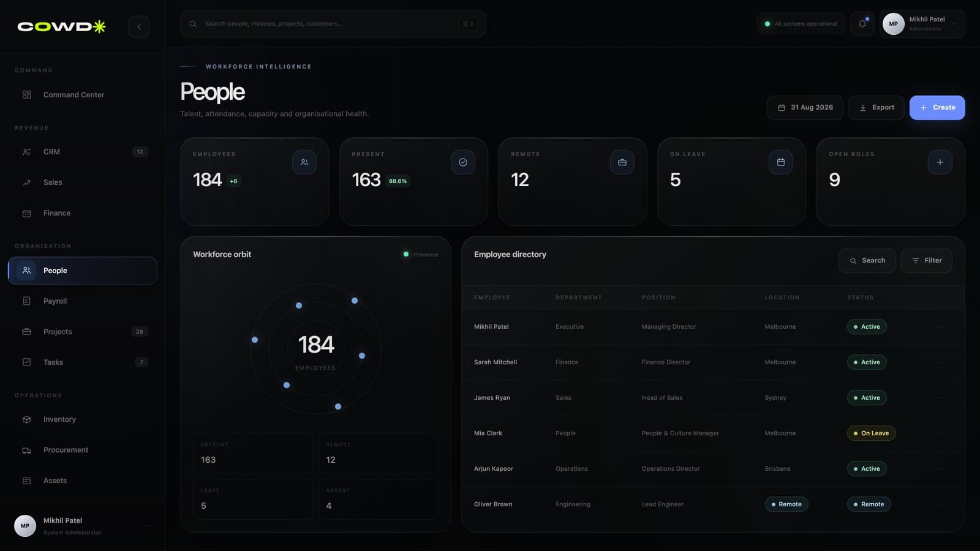Click the On Leave card calendar icon

[781, 162]
